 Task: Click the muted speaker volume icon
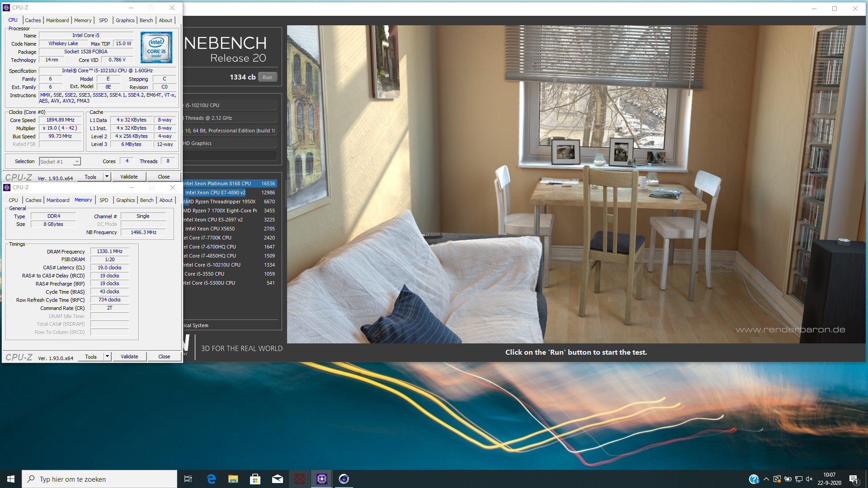point(809,479)
